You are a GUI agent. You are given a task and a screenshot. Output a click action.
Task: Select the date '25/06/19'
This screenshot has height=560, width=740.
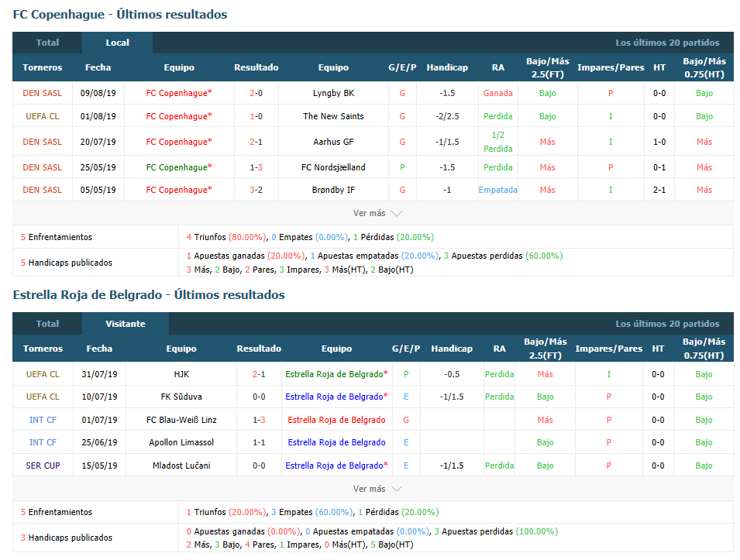(x=100, y=442)
